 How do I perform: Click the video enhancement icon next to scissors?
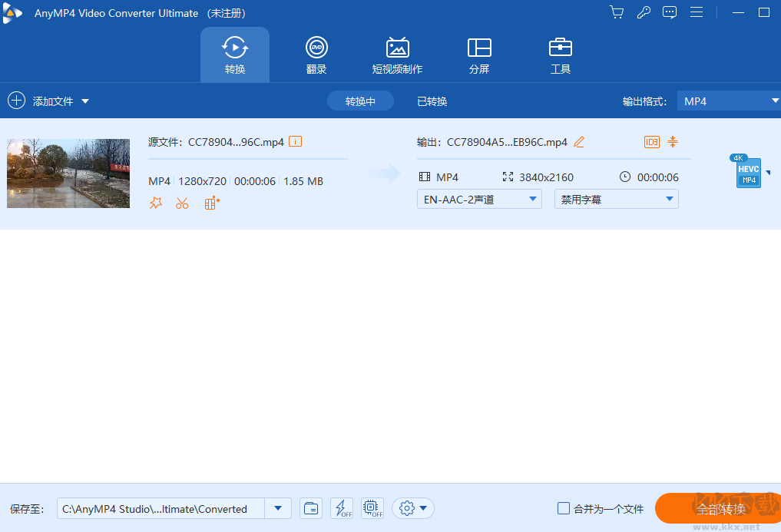pos(210,203)
